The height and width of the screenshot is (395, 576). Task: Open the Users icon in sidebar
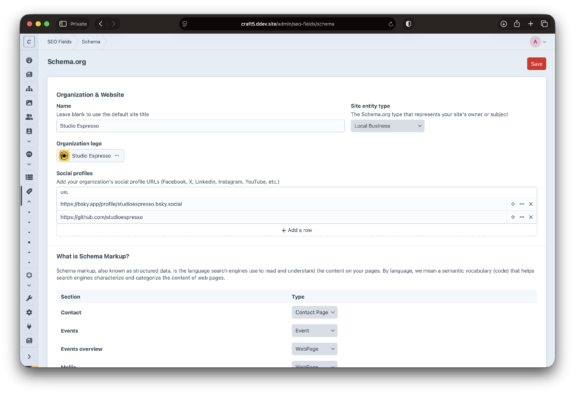click(x=29, y=117)
